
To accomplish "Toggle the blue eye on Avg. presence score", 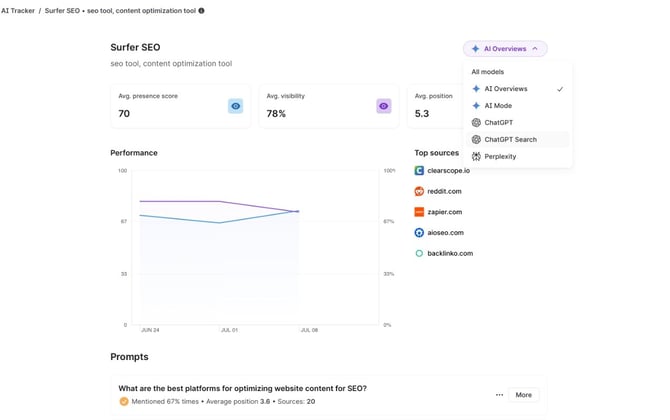I will (235, 106).
